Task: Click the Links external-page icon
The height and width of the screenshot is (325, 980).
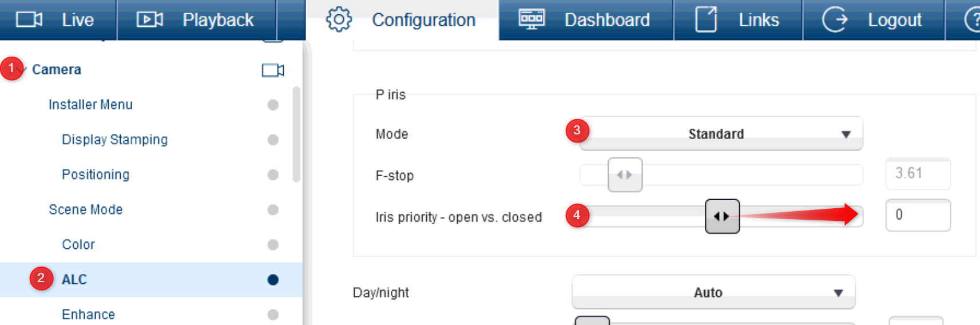Action: point(706,19)
